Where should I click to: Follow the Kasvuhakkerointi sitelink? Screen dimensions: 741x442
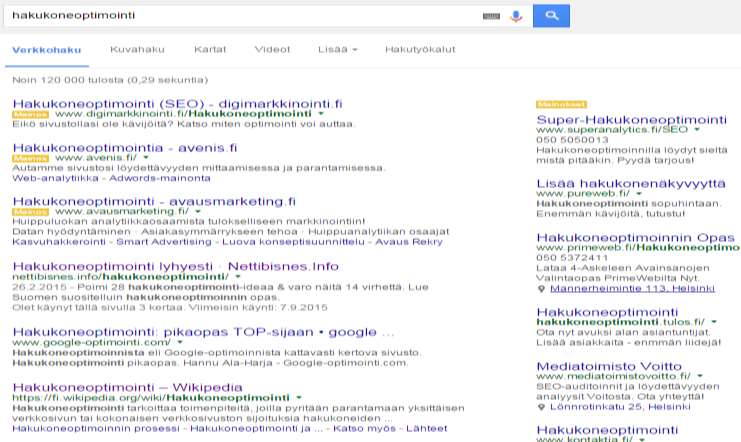pos(59,242)
